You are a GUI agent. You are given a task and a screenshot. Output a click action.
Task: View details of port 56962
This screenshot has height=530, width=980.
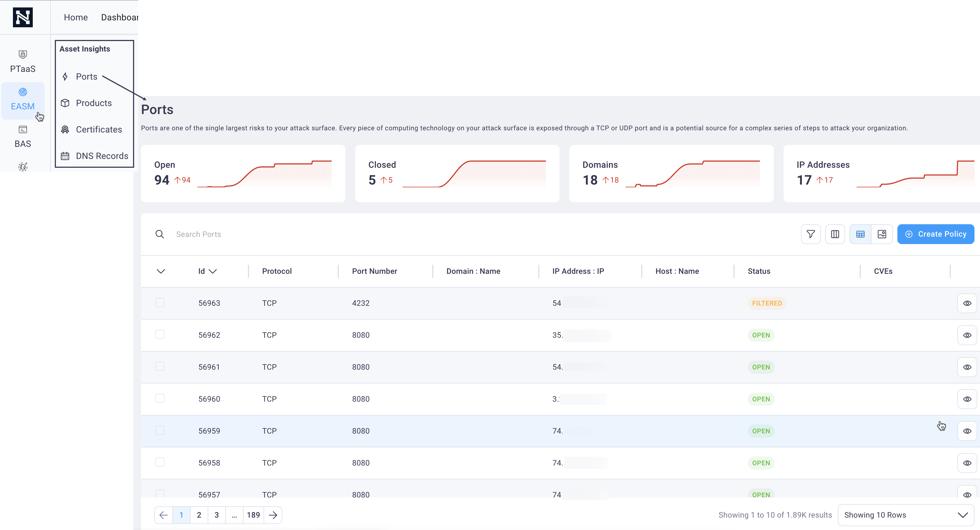click(x=967, y=335)
